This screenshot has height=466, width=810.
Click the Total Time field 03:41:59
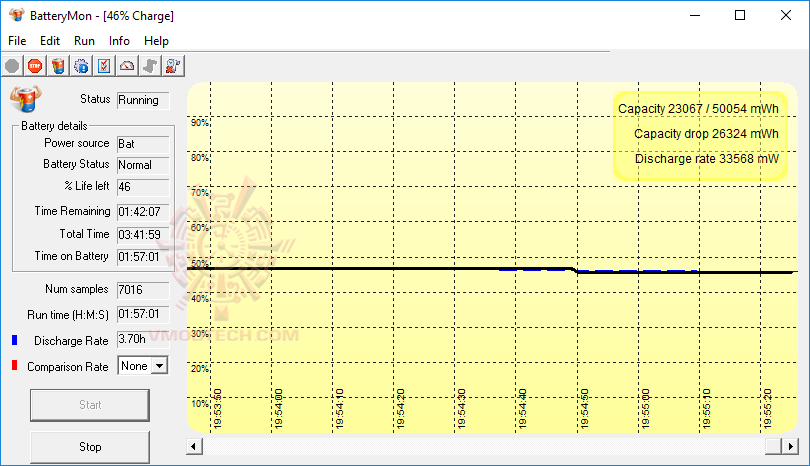[143, 235]
